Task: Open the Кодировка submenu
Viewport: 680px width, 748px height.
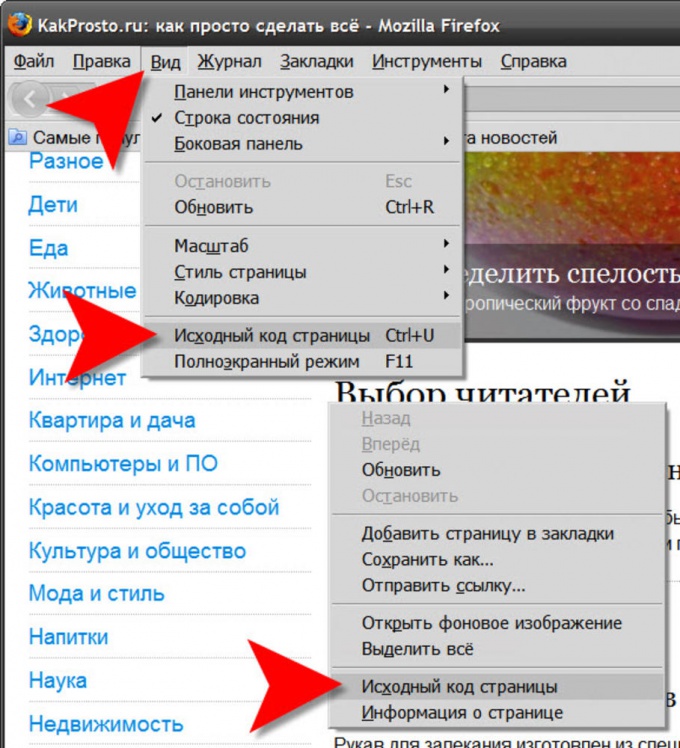Action: [x=302, y=298]
